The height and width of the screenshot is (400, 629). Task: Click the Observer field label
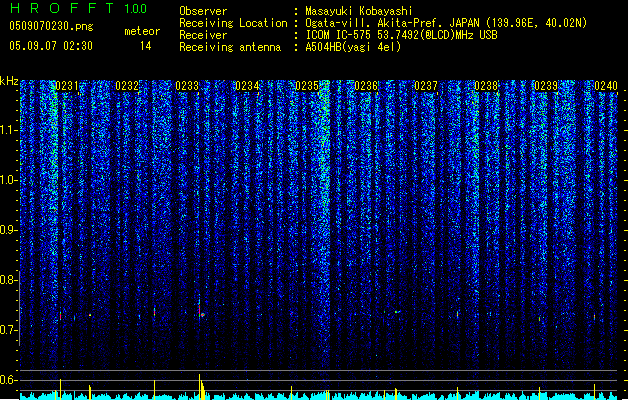coord(203,11)
